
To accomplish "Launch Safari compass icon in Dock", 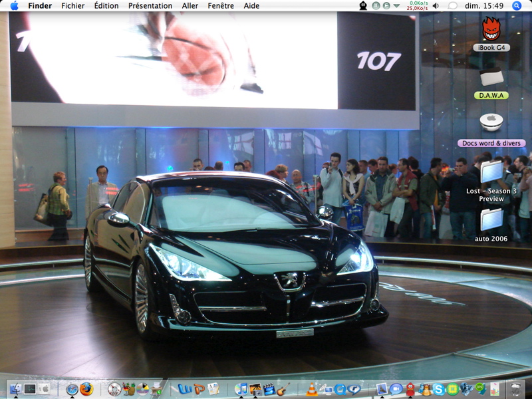I will pos(72,389).
